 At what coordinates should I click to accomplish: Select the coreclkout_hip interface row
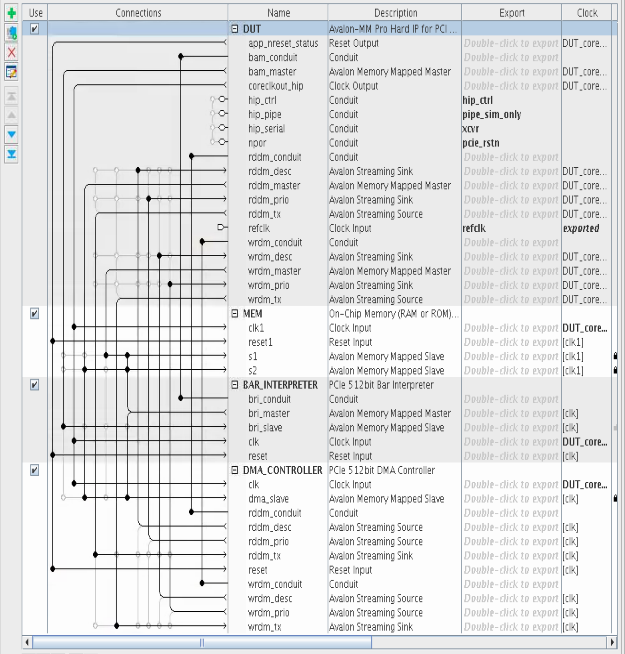coord(276,86)
